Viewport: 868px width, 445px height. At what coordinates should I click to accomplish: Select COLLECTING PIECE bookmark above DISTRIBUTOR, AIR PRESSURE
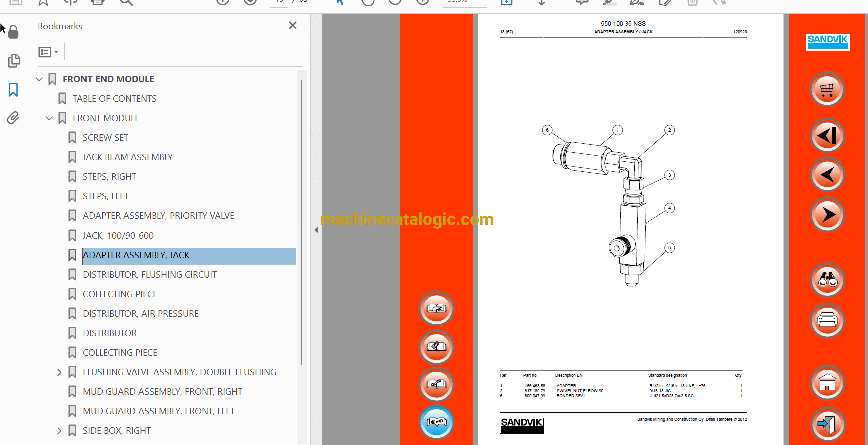[120, 294]
